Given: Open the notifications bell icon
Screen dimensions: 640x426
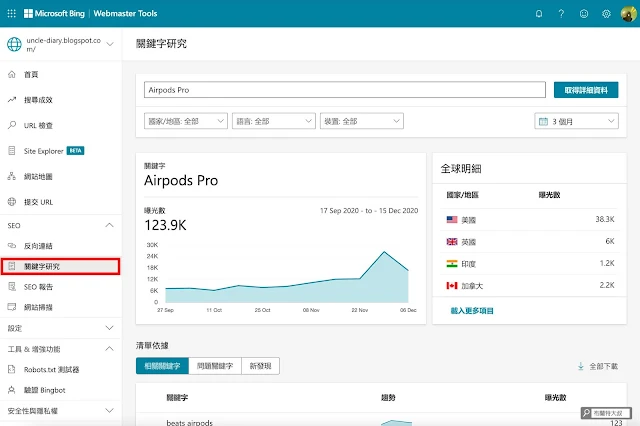Looking at the screenshot, I should coord(539,14).
